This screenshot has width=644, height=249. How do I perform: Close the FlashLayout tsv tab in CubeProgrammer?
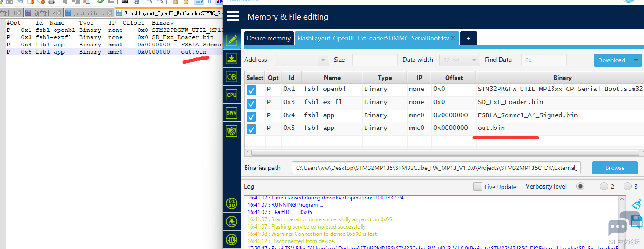[x=453, y=38]
